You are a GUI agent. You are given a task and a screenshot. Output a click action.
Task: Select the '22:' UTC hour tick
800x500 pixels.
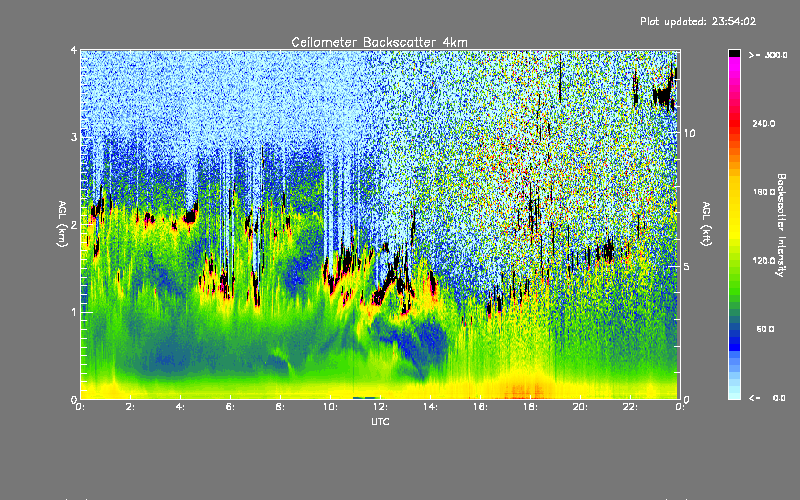coord(630,407)
